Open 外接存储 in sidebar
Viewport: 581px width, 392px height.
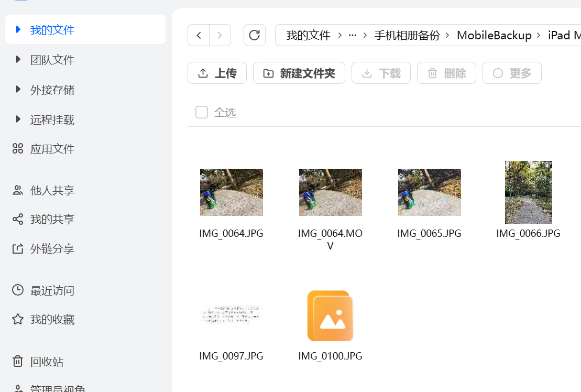click(52, 90)
